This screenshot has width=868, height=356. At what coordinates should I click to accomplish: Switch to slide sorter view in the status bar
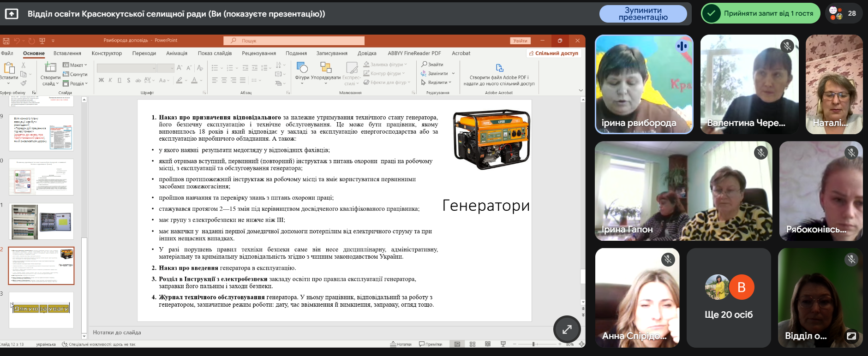pyautogui.click(x=473, y=344)
